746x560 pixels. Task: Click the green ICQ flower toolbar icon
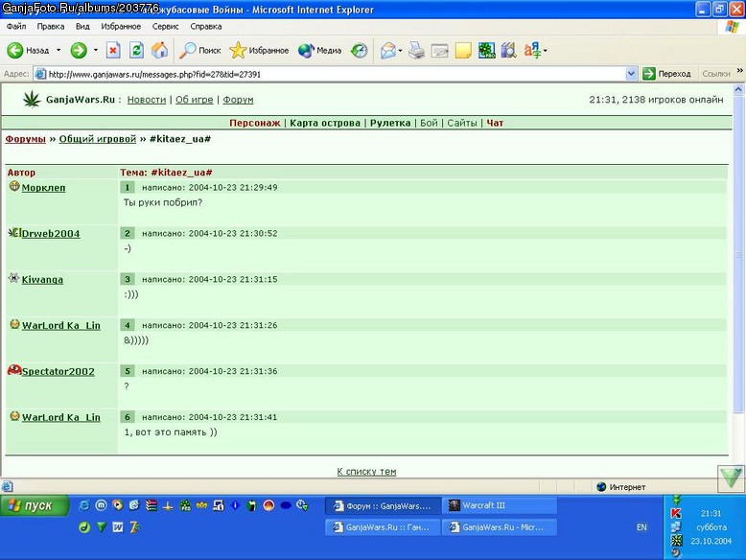pyautogui.click(x=486, y=51)
